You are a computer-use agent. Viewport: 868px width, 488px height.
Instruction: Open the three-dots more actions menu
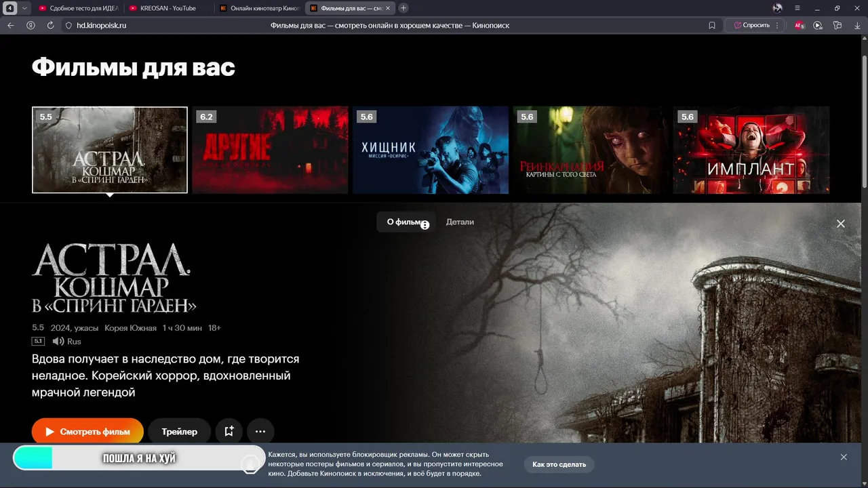click(x=260, y=432)
